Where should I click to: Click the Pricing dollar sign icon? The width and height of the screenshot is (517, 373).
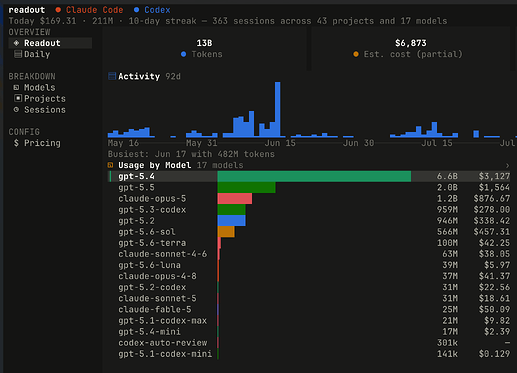tap(16, 143)
